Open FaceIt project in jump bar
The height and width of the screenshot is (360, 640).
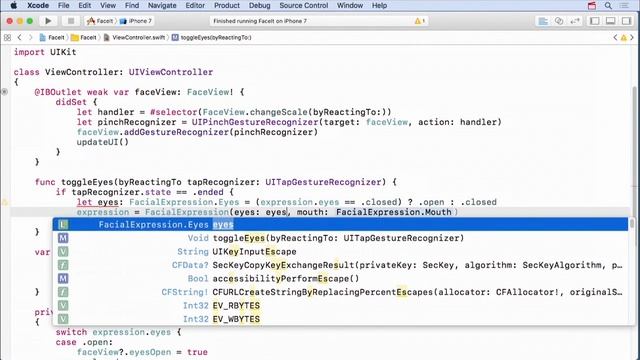coord(52,38)
